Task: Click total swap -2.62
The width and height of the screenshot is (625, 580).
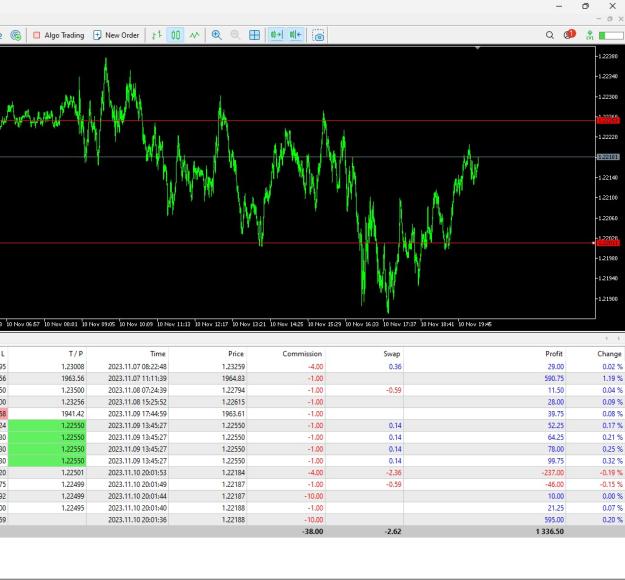Action: pos(393,531)
